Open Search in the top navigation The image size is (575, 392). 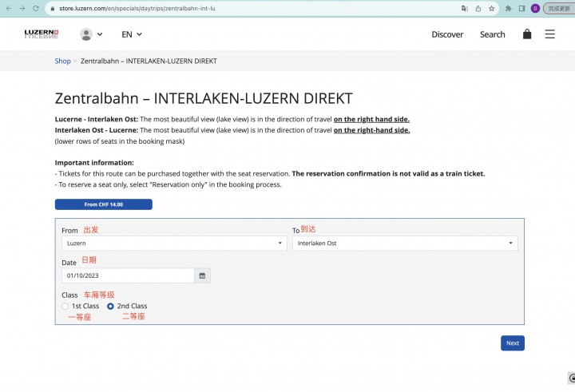[x=493, y=34]
